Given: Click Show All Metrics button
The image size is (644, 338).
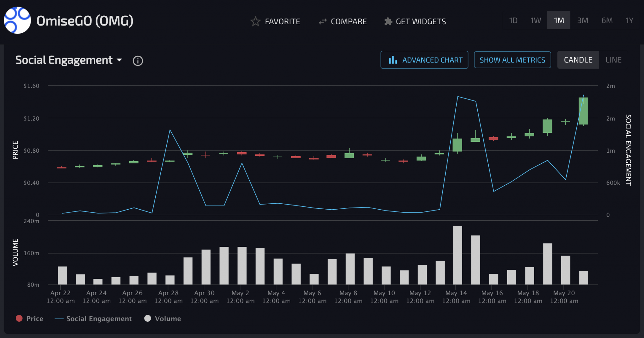Looking at the screenshot, I should pyautogui.click(x=512, y=60).
